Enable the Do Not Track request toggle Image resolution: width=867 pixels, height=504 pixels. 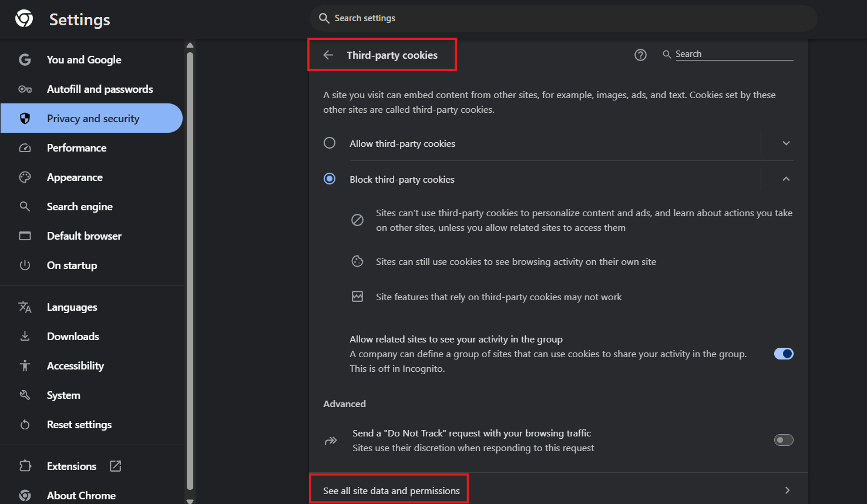click(x=784, y=439)
